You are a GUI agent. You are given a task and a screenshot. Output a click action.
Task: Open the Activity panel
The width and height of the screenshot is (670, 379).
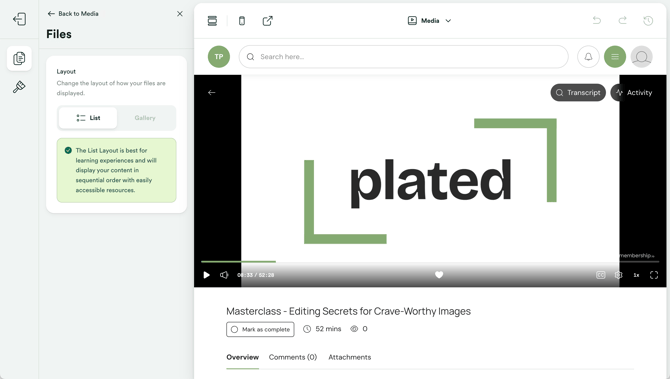click(634, 92)
